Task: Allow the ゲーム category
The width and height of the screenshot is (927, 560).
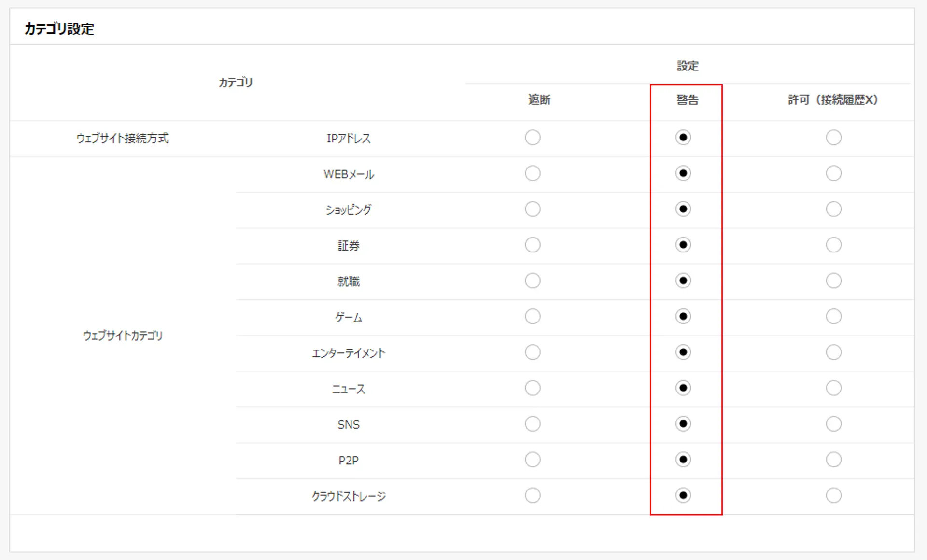Action: [x=833, y=316]
